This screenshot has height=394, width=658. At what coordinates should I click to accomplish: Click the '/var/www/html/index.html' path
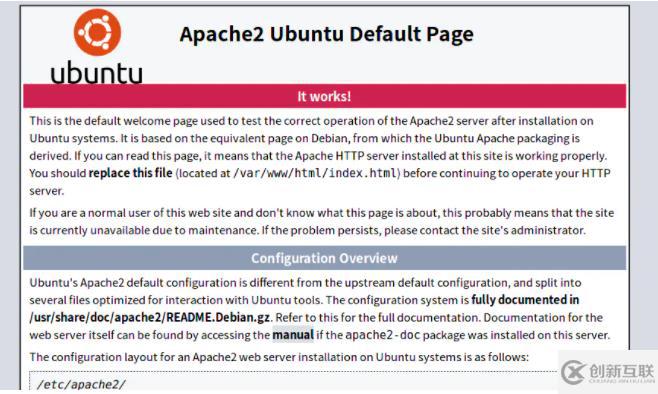315,173
